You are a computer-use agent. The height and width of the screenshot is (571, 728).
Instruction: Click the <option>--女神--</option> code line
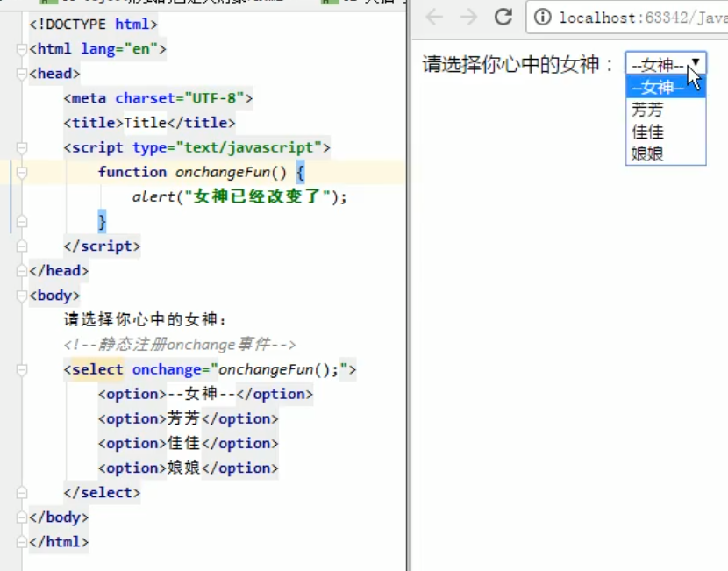point(205,394)
